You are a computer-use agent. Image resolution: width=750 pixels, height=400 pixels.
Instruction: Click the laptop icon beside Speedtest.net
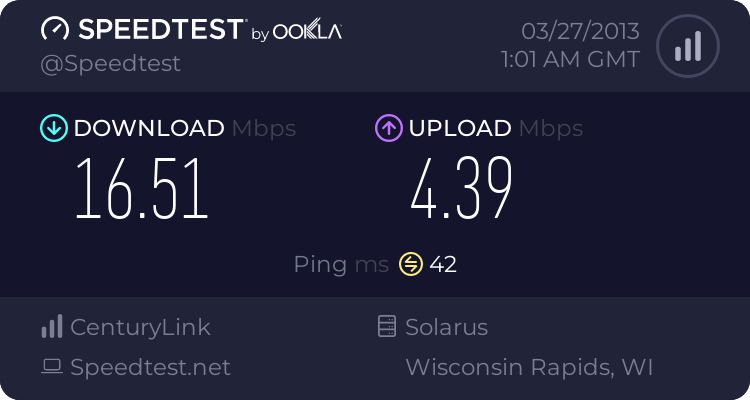pos(52,368)
